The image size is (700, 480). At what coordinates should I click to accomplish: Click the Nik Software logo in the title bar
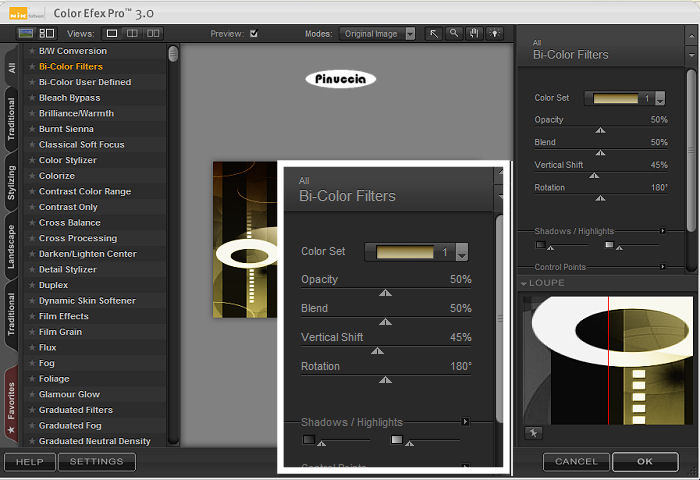click(26, 14)
